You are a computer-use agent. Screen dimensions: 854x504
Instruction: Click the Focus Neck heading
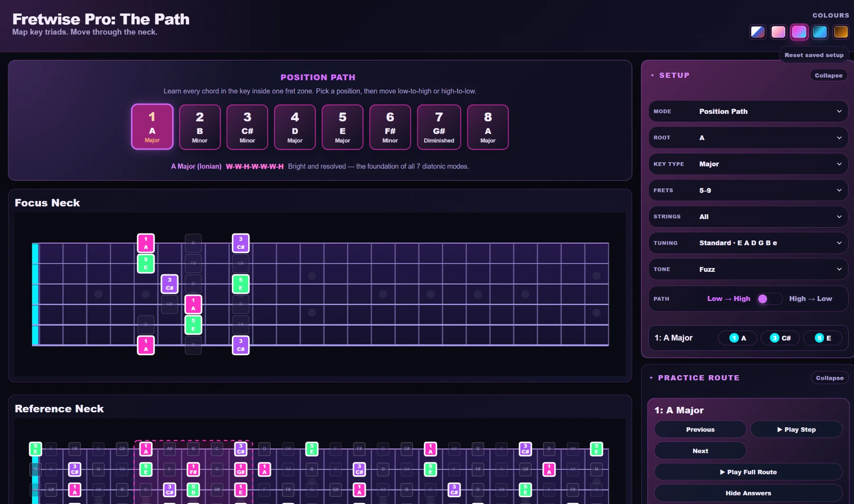coord(47,203)
